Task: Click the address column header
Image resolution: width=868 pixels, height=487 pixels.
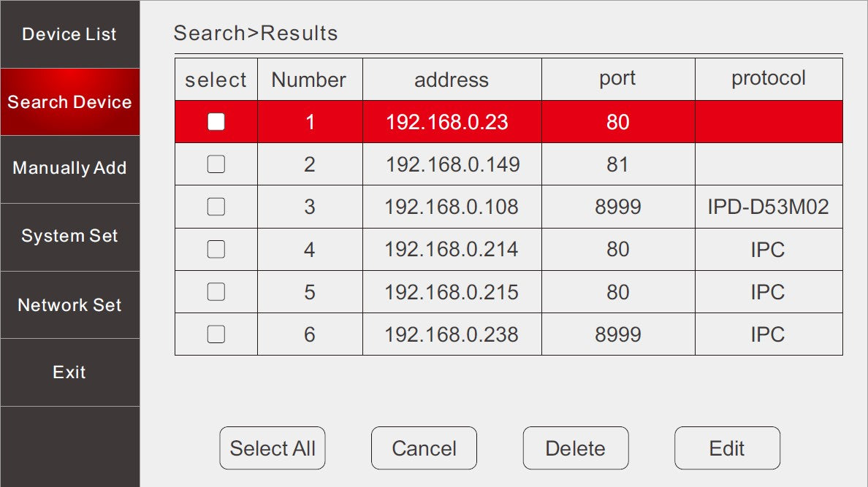Action: (x=452, y=80)
